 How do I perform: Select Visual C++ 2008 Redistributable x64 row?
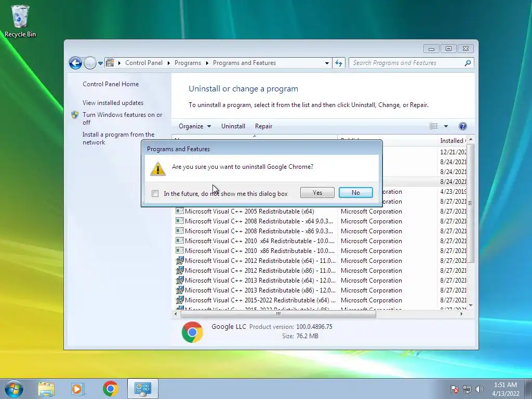click(321, 221)
